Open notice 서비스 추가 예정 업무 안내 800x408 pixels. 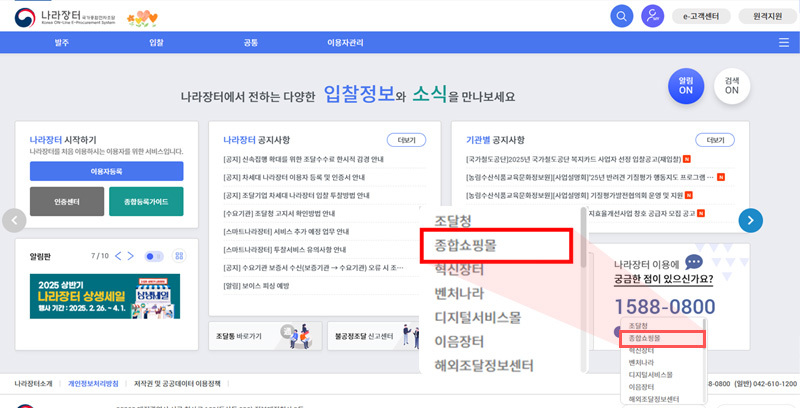pyautogui.click(x=286, y=232)
